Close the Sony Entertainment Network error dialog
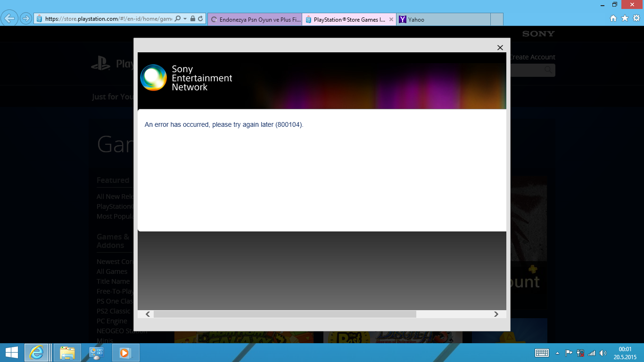 coord(500,48)
